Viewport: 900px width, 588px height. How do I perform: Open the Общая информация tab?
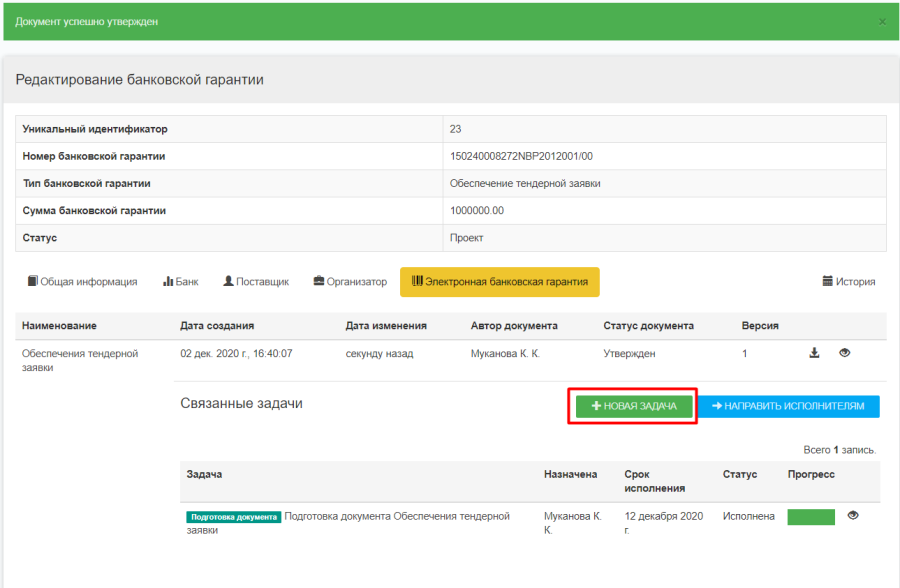tap(82, 282)
